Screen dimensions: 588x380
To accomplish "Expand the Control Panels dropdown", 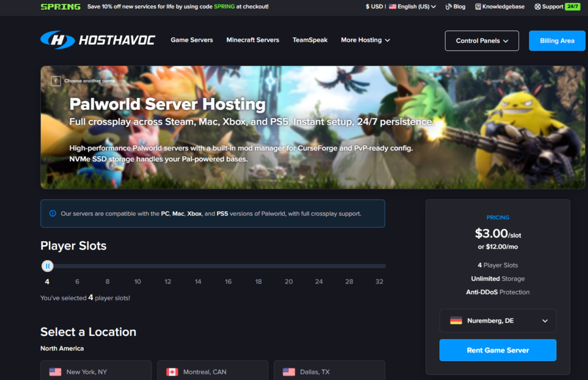I will tap(482, 41).
